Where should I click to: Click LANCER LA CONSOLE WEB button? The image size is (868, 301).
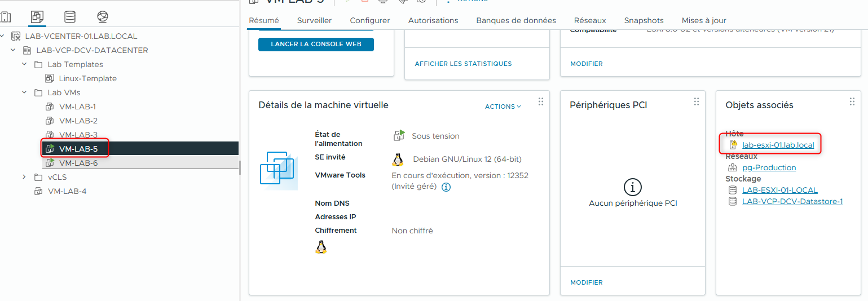(316, 44)
